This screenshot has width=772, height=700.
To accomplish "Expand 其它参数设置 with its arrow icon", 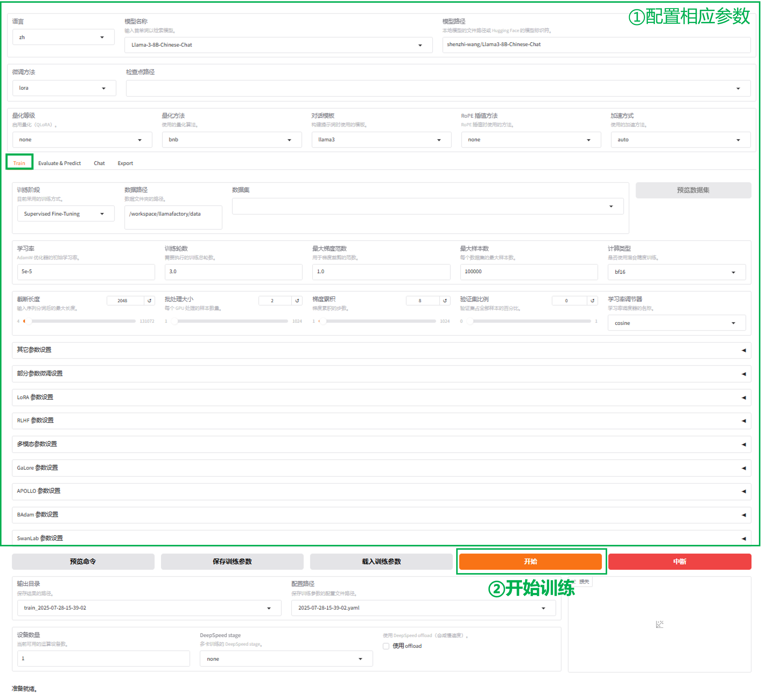I will (x=743, y=350).
